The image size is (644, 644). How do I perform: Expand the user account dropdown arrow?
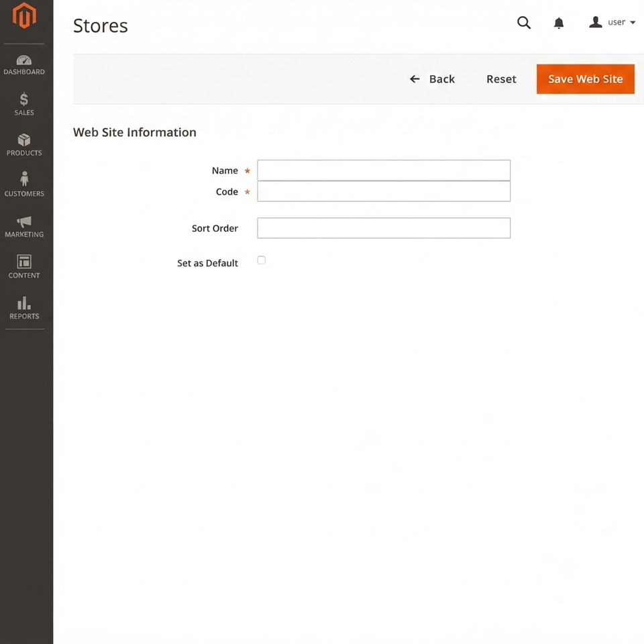pyautogui.click(x=633, y=23)
